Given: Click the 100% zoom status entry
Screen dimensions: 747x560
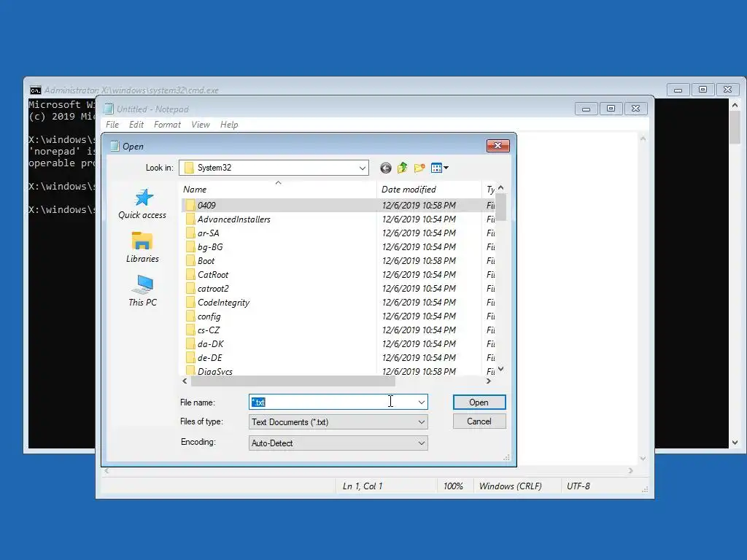Looking at the screenshot, I should pyautogui.click(x=453, y=486).
